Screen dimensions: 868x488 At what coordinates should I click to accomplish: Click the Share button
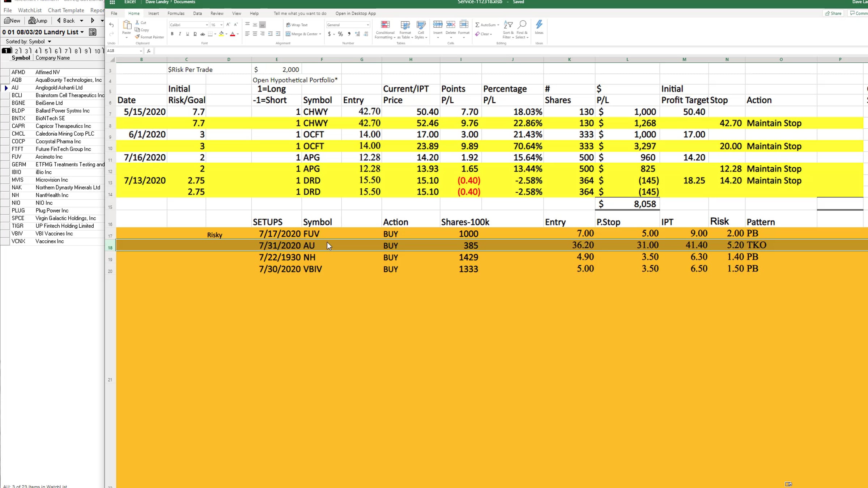[x=833, y=13]
